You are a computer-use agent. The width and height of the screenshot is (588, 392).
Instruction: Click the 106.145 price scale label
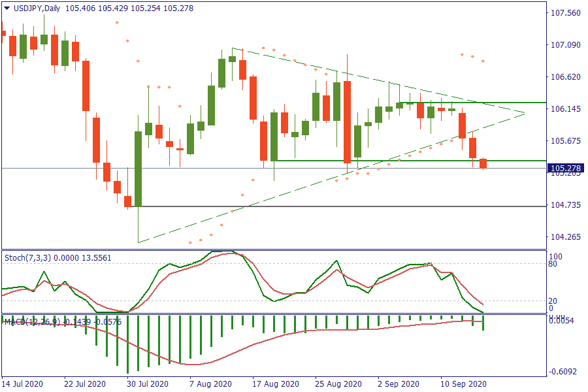565,109
